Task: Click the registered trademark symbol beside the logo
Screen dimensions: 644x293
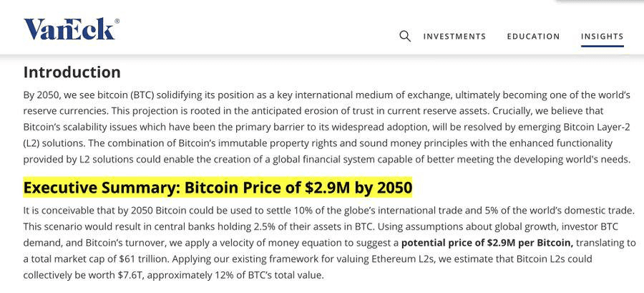Action: 117,21
